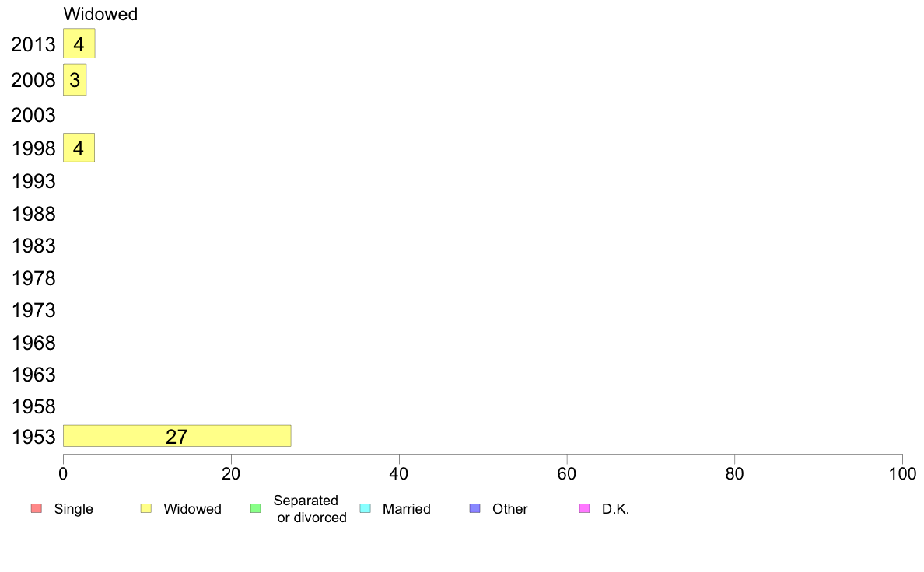
Task: Click the blue Other legend swatch
Action: 474,508
